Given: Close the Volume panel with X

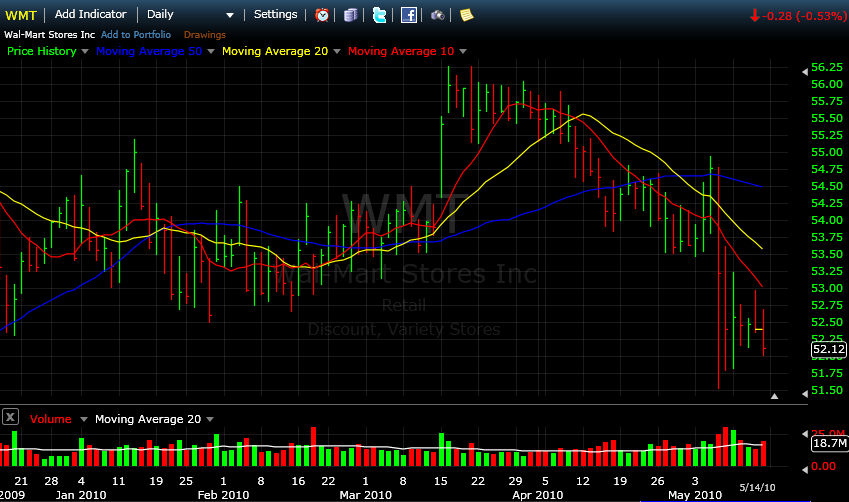Looking at the screenshot, I should click(10, 417).
